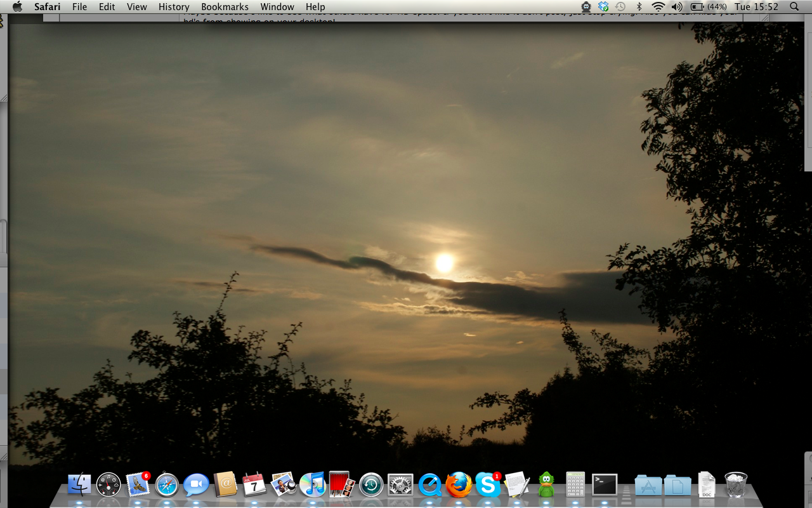Image resolution: width=812 pixels, height=508 pixels.
Task: Launch QuickTime Player from dock
Action: coord(429,485)
